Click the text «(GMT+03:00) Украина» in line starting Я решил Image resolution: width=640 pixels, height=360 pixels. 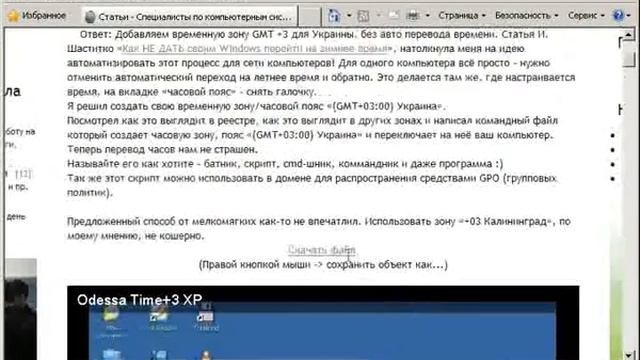click(x=384, y=106)
